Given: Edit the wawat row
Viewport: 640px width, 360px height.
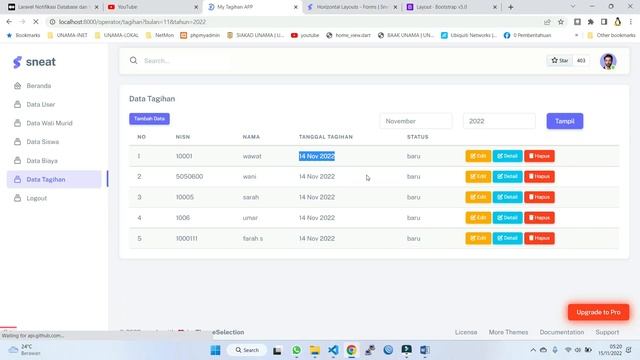Looking at the screenshot, I should [x=478, y=156].
